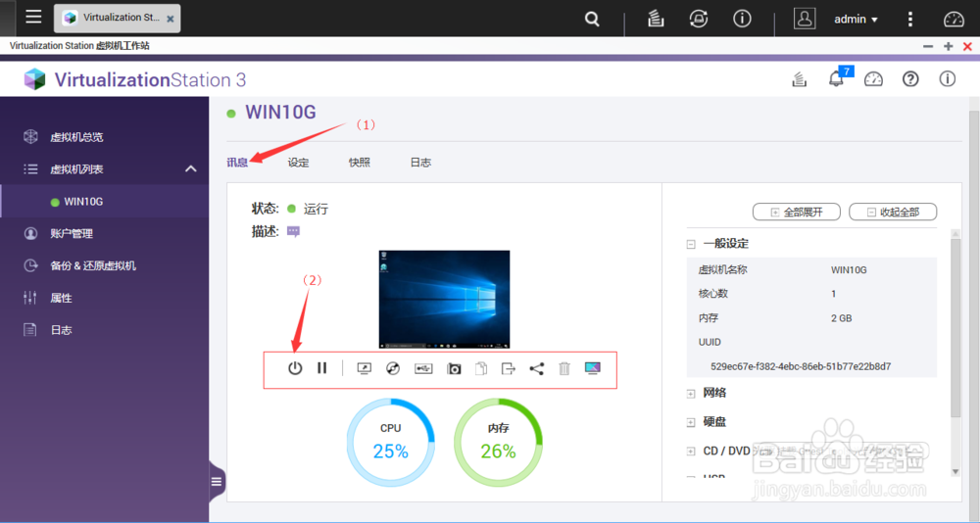
Task: Open the VM console monitor icon
Action: click(364, 369)
